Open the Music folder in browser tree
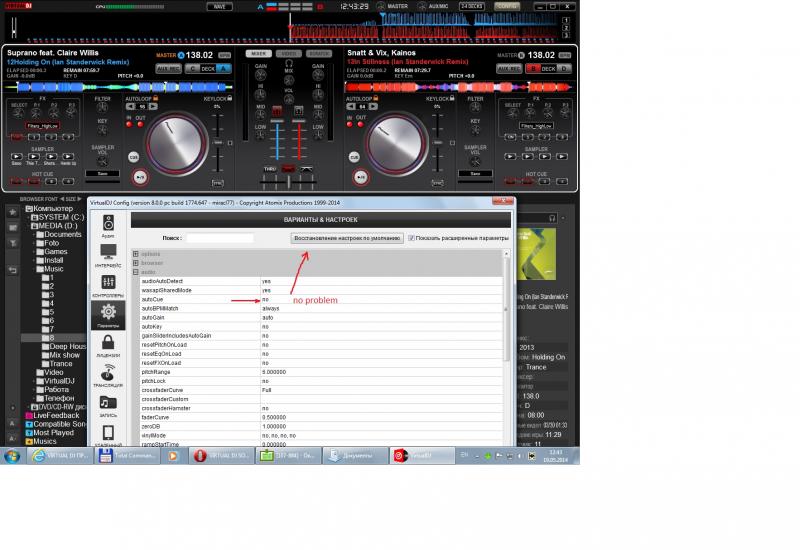The image size is (800, 550). tap(54, 269)
